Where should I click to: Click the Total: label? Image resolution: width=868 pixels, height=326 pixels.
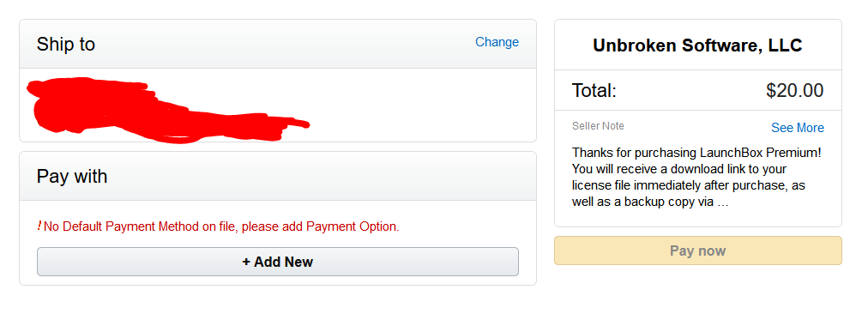point(594,90)
